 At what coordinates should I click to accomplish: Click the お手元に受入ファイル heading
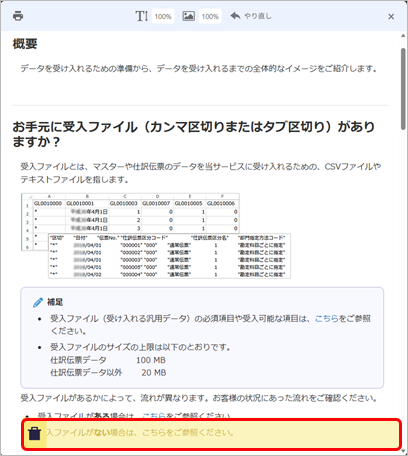[193, 134]
